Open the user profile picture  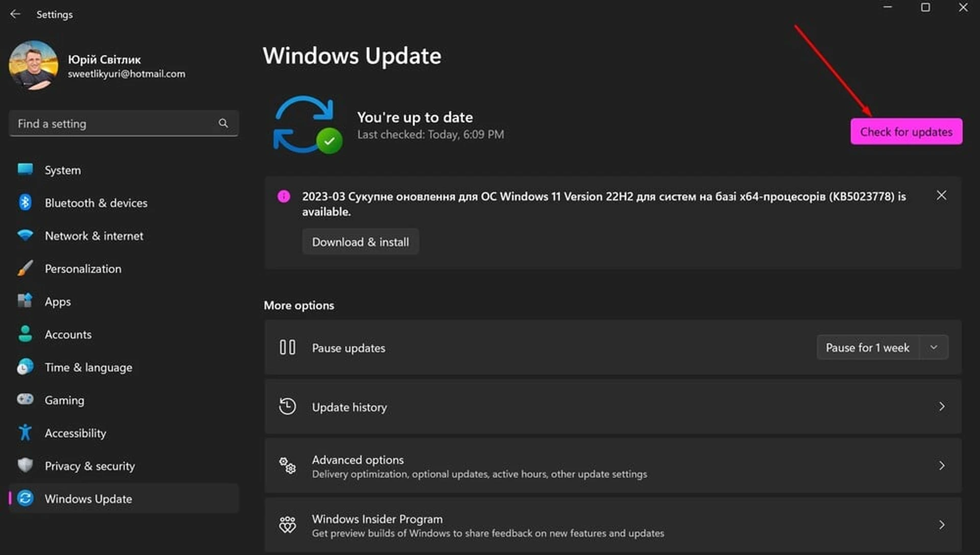[34, 65]
